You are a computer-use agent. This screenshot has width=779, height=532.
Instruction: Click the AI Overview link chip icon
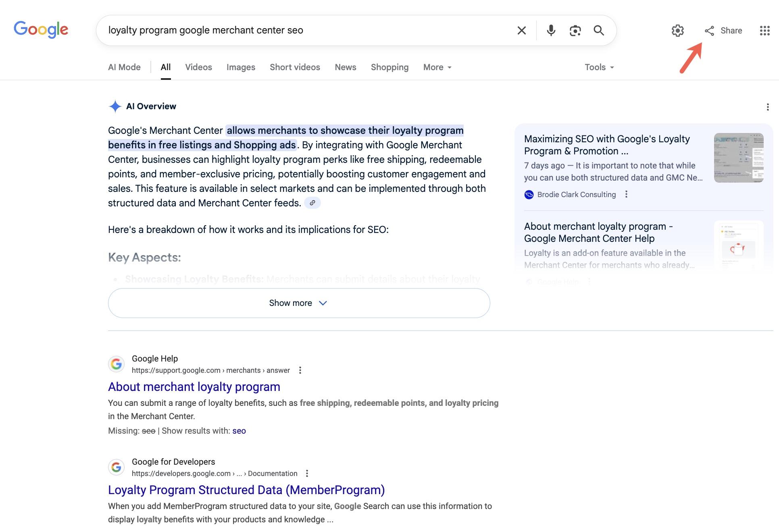(312, 203)
